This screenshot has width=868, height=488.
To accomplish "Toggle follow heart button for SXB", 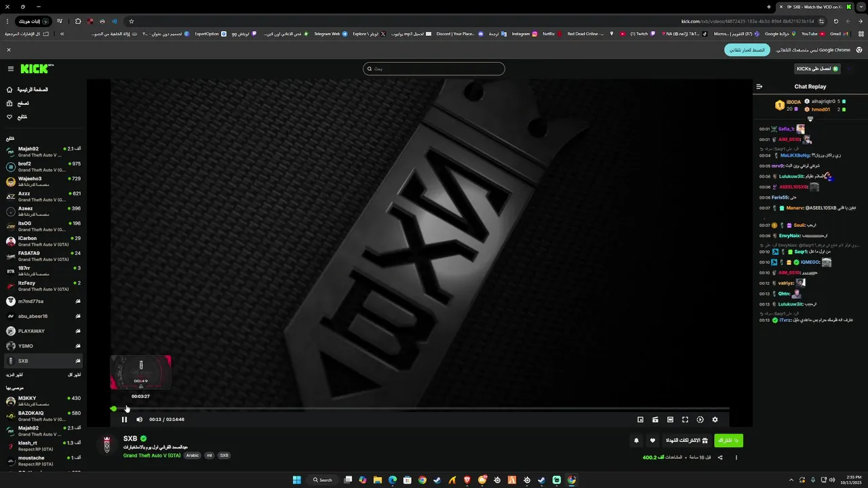I will 652,441.
